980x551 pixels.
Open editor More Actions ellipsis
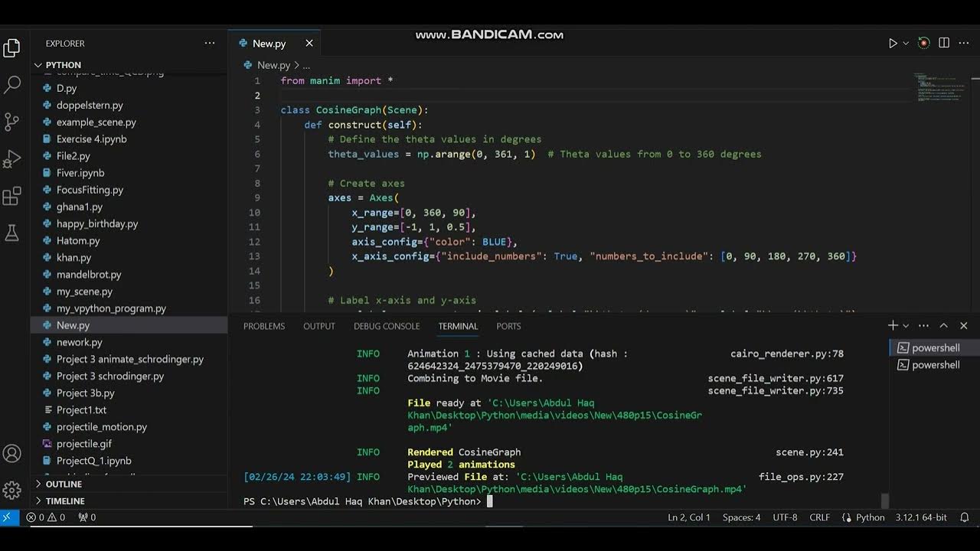pos(964,44)
